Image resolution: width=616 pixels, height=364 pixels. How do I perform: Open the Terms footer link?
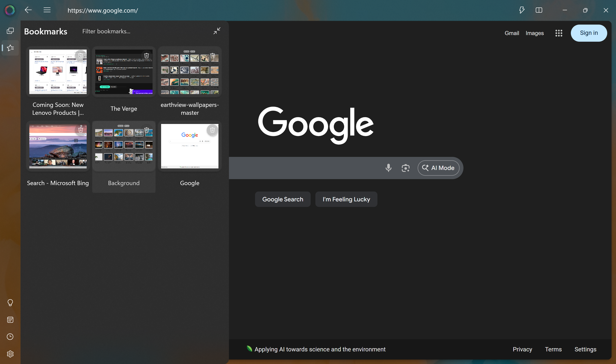[553, 349]
